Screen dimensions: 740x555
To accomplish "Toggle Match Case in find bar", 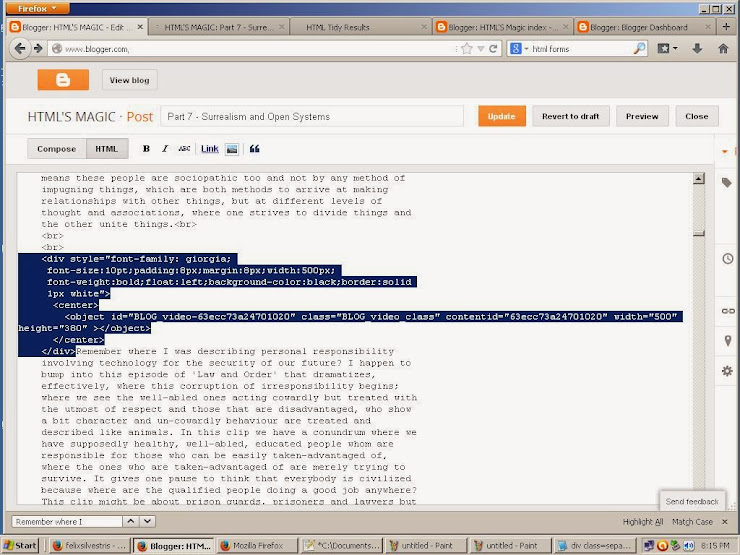I will click(692, 521).
